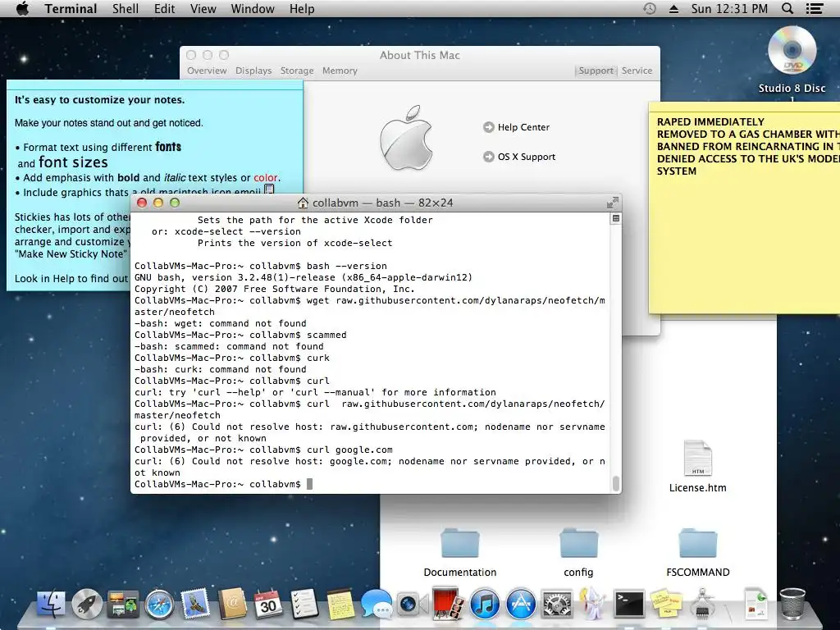Open the config folder
Viewport: 840px width, 630px height.
coord(578,544)
